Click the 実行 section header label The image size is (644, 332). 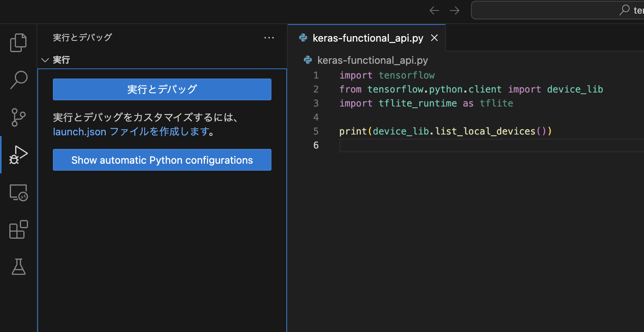pos(61,60)
